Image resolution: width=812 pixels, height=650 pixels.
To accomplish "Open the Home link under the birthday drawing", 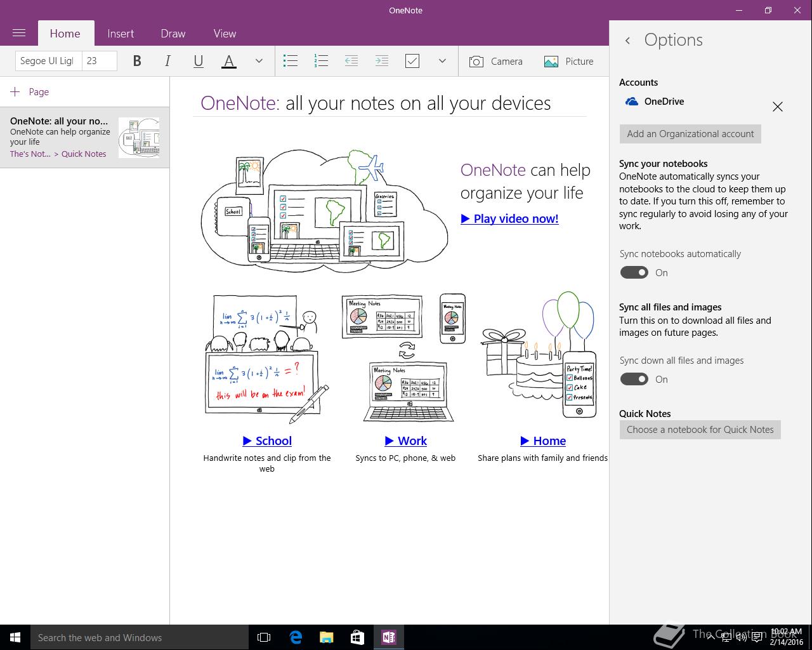I will click(x=543, y=441).
